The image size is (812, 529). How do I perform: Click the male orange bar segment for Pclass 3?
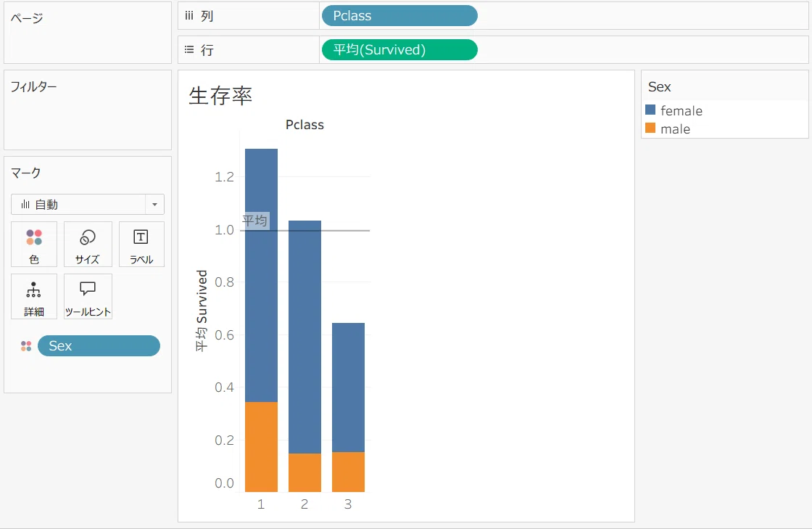click(x=348, y=472)
